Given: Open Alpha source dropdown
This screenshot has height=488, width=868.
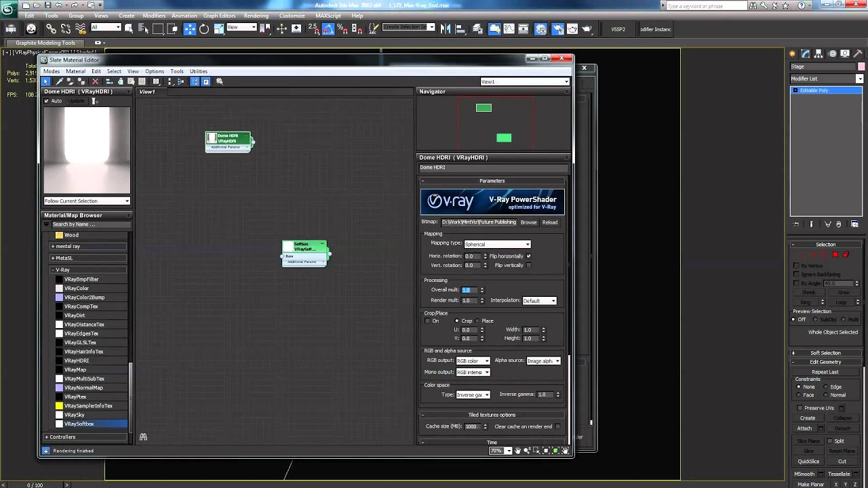Looking at the screenshot, I should pyautogui.click(x=544, y=361).
